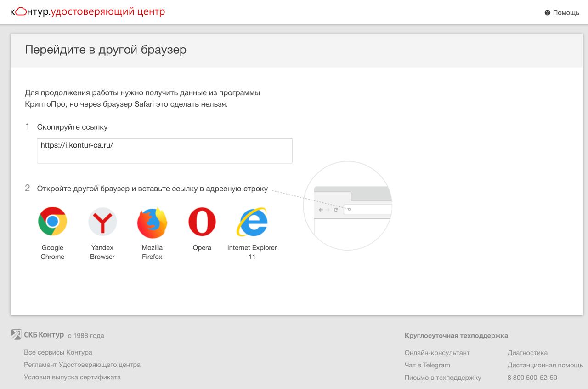This screenshot has height=389, width=588.
Task: Click the Opera label text
Action: [202, 248]
